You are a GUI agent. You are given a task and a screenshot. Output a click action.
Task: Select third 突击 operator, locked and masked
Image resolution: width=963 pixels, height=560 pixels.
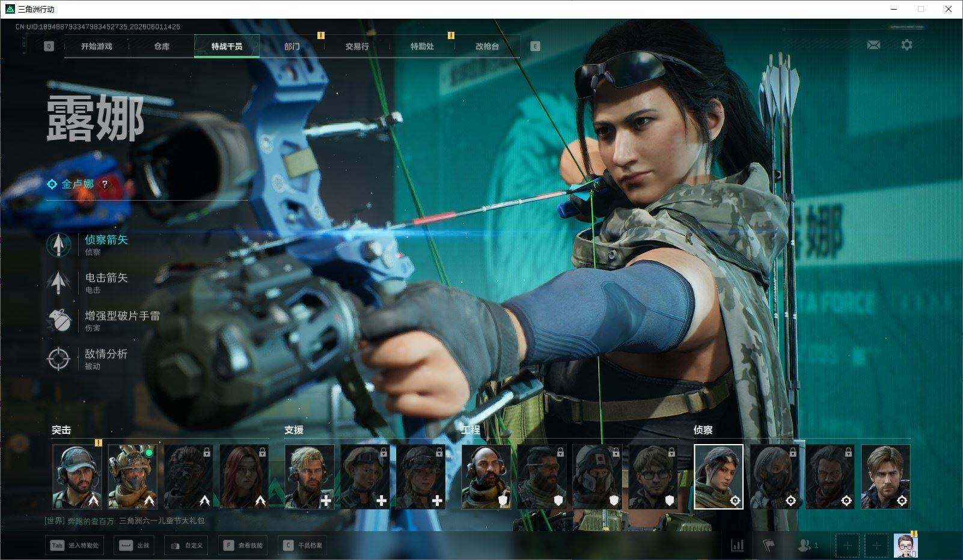(x=188, y=476)
